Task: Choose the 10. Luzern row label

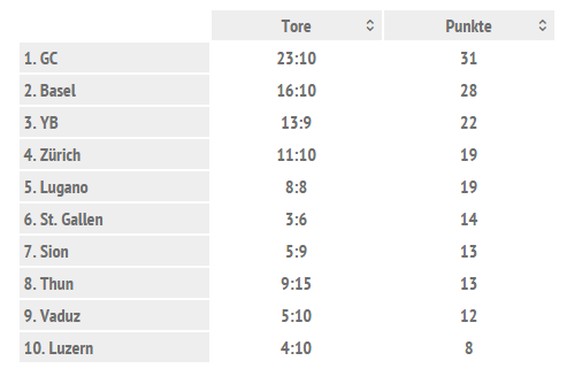Action: [114, 348]
